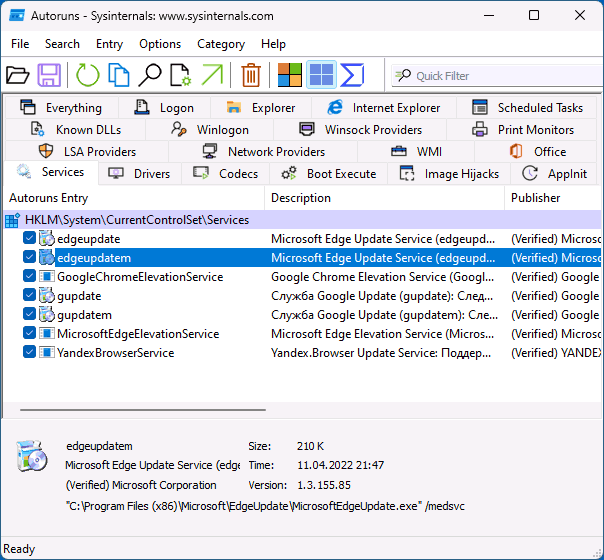
Task: Open the Options menu
Action: [x=160, y=44]
